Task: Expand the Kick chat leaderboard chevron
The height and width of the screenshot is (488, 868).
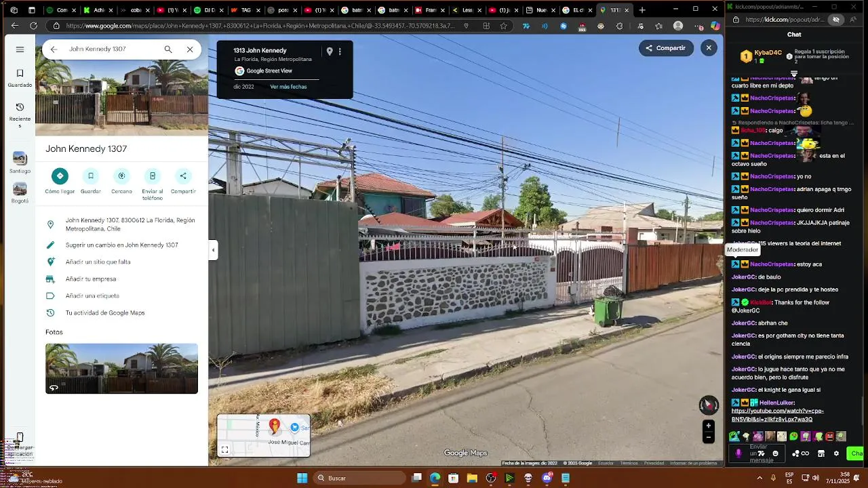Action: 794,74
